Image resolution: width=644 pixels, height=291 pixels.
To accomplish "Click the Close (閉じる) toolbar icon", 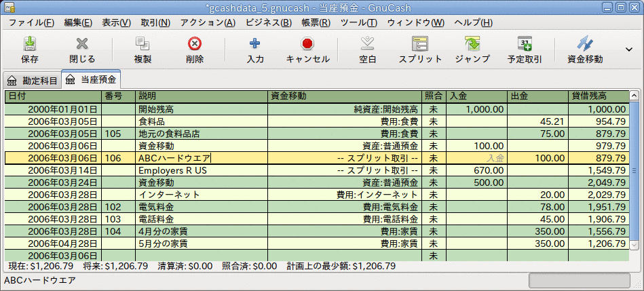I will coord(82,45).
